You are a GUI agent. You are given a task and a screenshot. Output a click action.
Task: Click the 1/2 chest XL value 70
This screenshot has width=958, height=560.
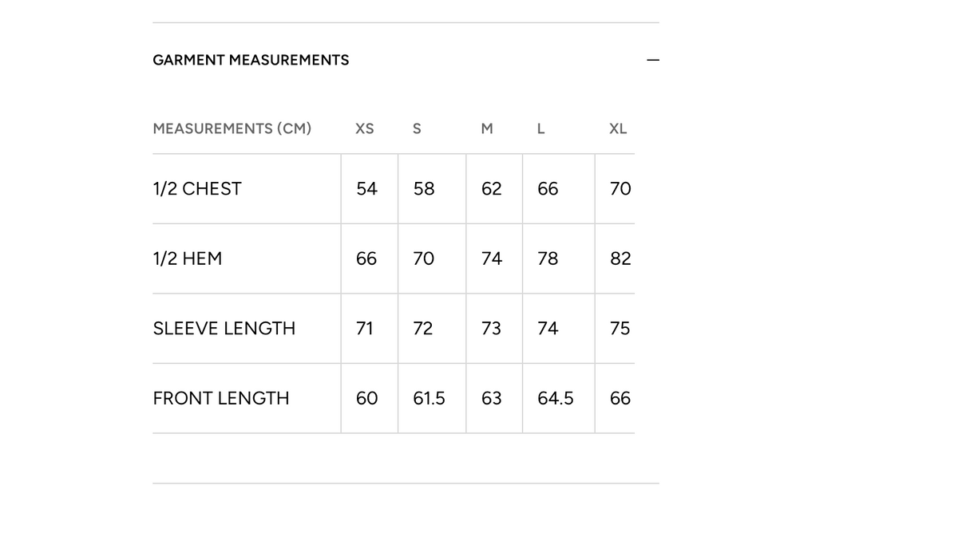tap(620, 189)
